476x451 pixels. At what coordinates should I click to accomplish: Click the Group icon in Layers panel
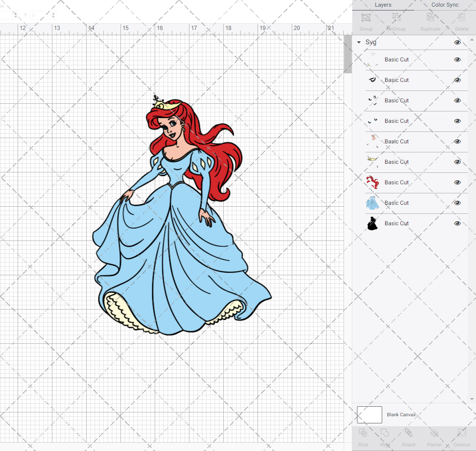366,17
